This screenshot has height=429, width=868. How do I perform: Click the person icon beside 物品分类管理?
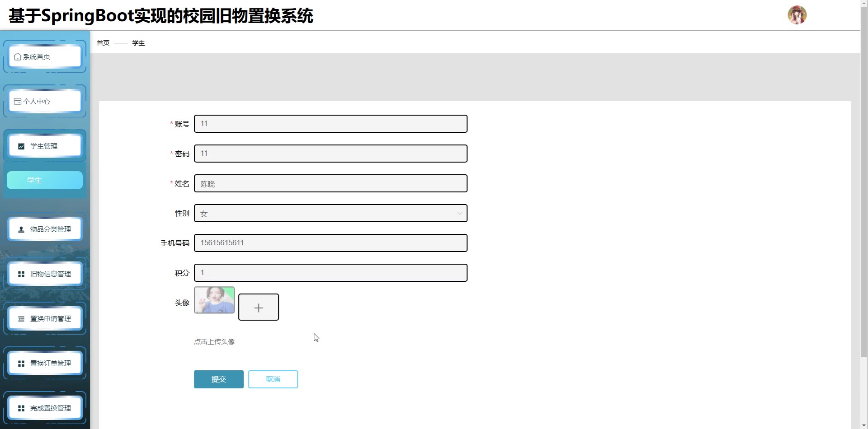(21, 229)
